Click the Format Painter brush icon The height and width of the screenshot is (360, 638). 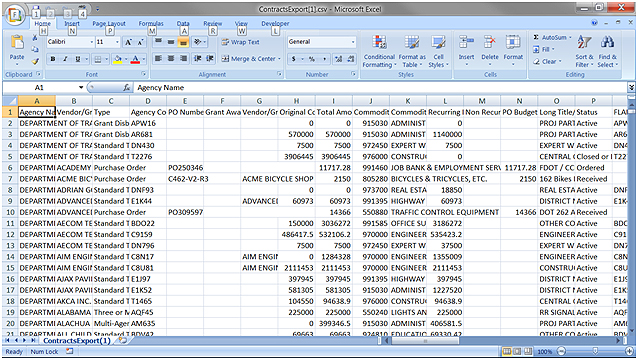tap(35, 61)
